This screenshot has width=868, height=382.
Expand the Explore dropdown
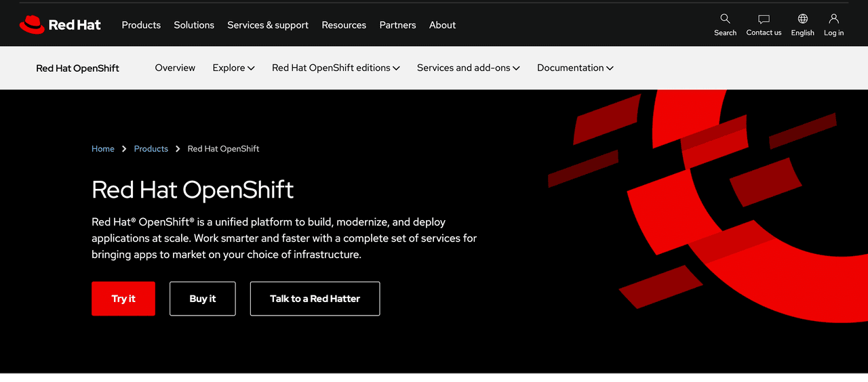coord(233,68)
